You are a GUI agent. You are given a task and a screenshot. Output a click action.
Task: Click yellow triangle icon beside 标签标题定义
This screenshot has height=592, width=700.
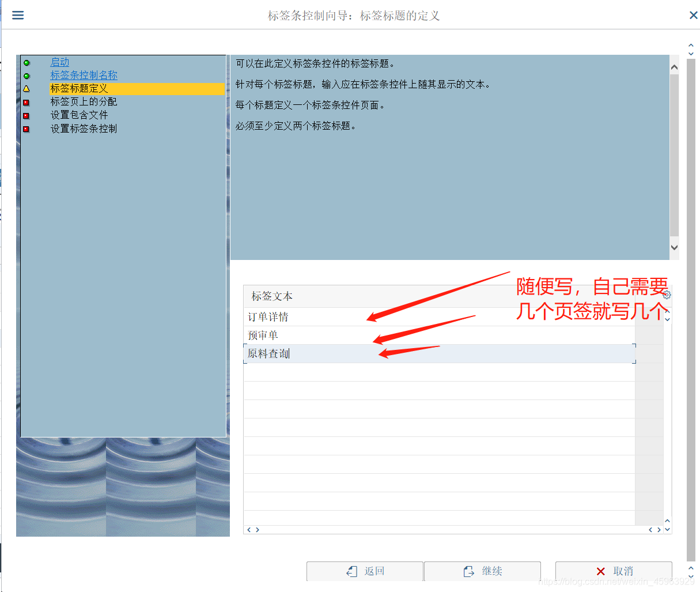[27, 89]
